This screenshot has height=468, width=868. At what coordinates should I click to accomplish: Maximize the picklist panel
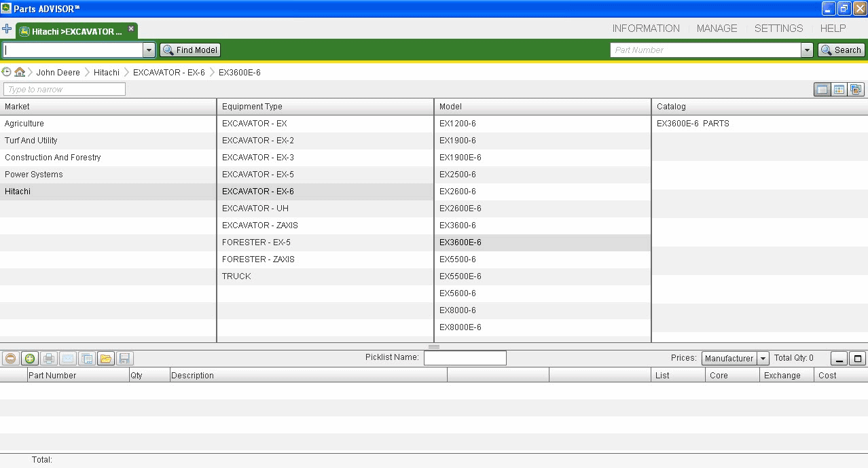click(x=858, y=359)
